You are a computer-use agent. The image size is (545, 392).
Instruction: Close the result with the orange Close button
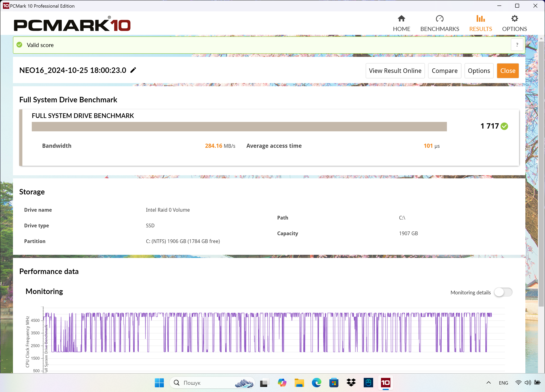[x=508, y=71]
